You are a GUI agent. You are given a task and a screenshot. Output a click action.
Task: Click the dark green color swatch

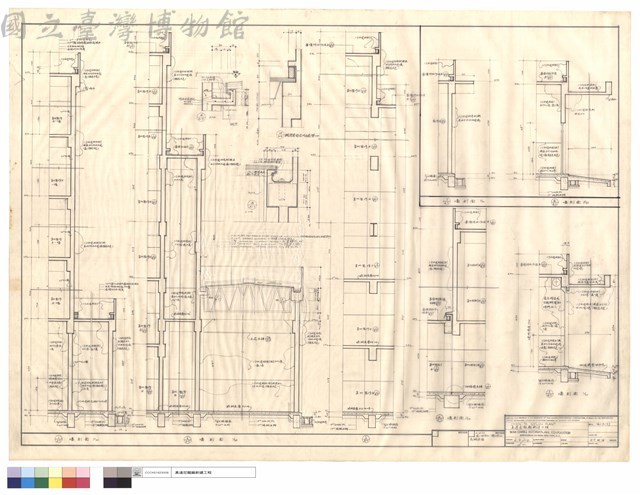point(41,483)
